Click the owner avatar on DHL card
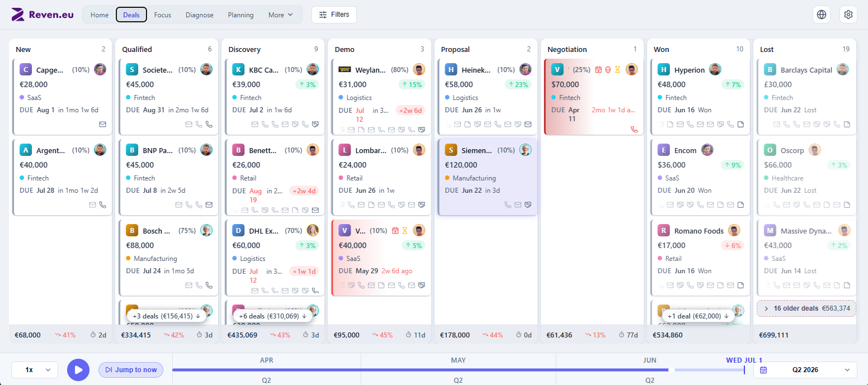 click(313, 230)
